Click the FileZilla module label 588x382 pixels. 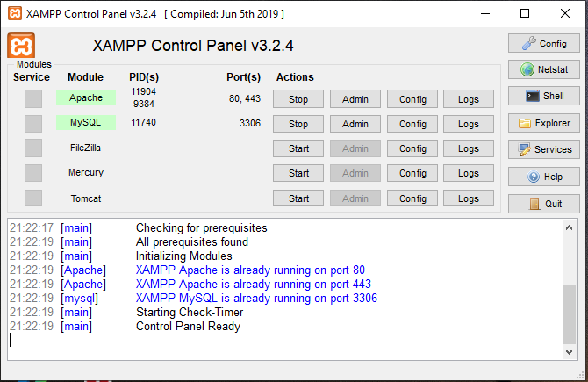pos(85,148)
